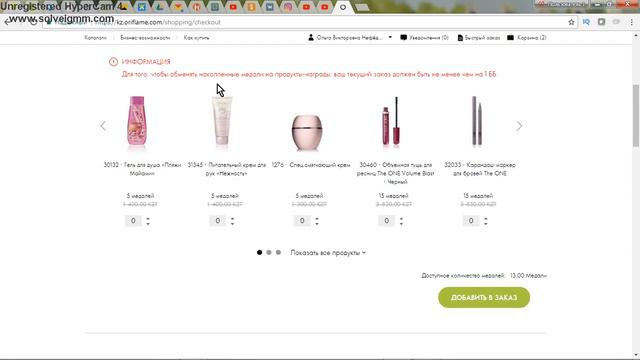Click the IQ extension icon in the toolbar

pyautogui.click(x=586, y=22)
